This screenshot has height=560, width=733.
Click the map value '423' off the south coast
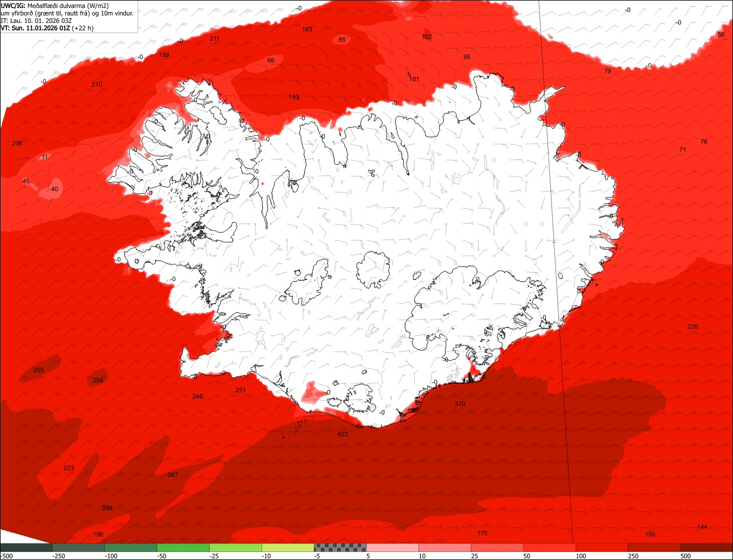tap(342, 434)
